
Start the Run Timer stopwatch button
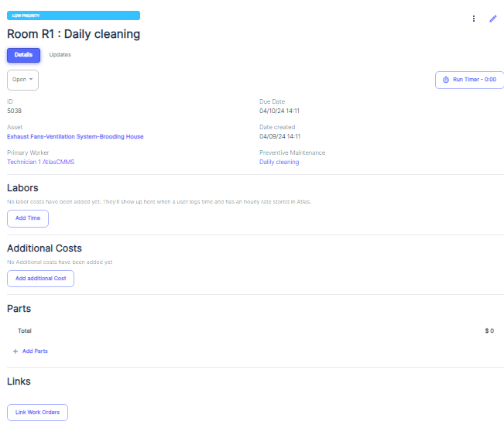[469, 80]
